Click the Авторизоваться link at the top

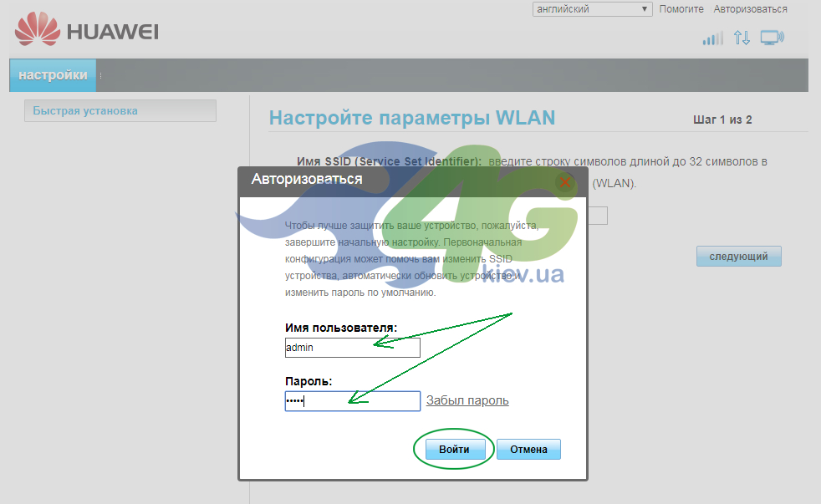point(750,9)
